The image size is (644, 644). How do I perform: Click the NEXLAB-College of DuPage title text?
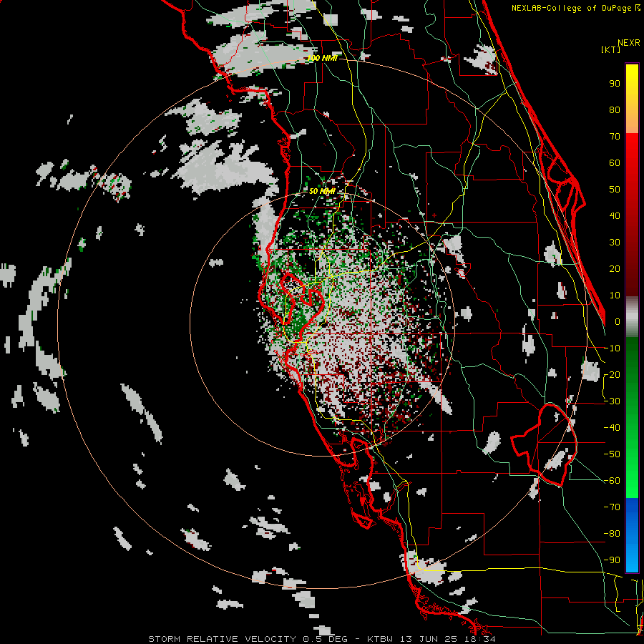pos(575,8)
